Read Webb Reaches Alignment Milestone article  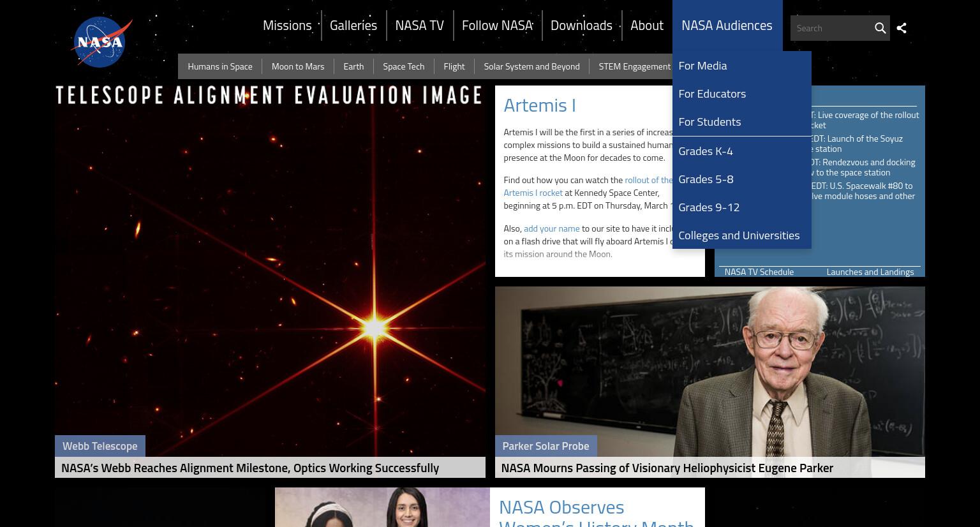250,468
